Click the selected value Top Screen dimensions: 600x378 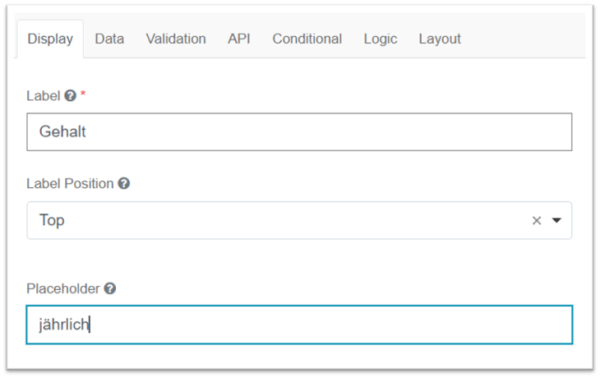(52, 220)
